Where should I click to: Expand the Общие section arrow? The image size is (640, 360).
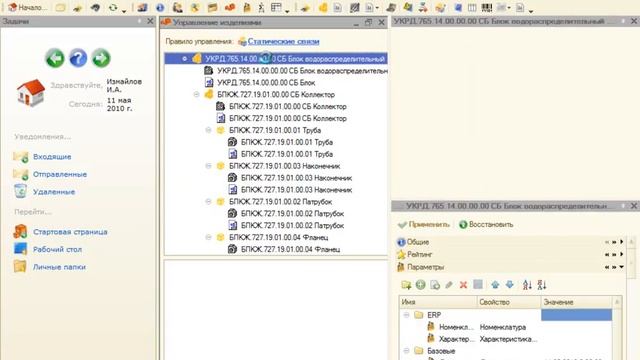pyautogui.click(x=622, y=242)
